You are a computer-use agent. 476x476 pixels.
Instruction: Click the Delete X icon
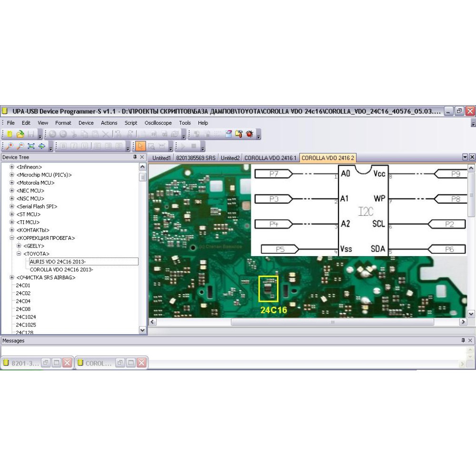pyautogui.click(x=106, y=134)
